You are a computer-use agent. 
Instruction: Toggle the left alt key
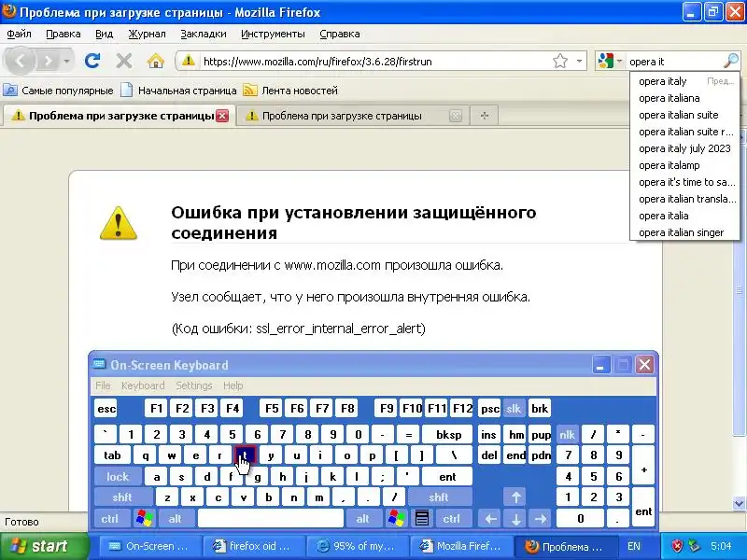pyautogui.click(x=176, y=519)
